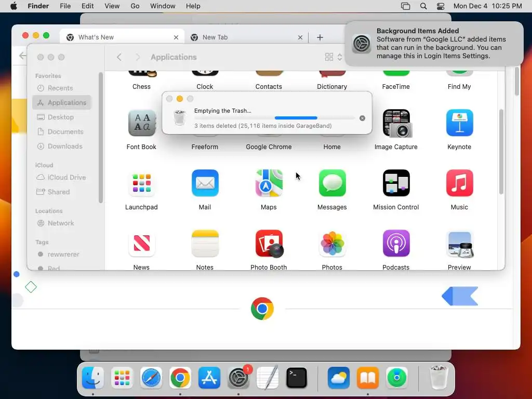Screen dimensions: 532x399
Task: Click the Finder icon in the Dock
Action: click(93, 378)
